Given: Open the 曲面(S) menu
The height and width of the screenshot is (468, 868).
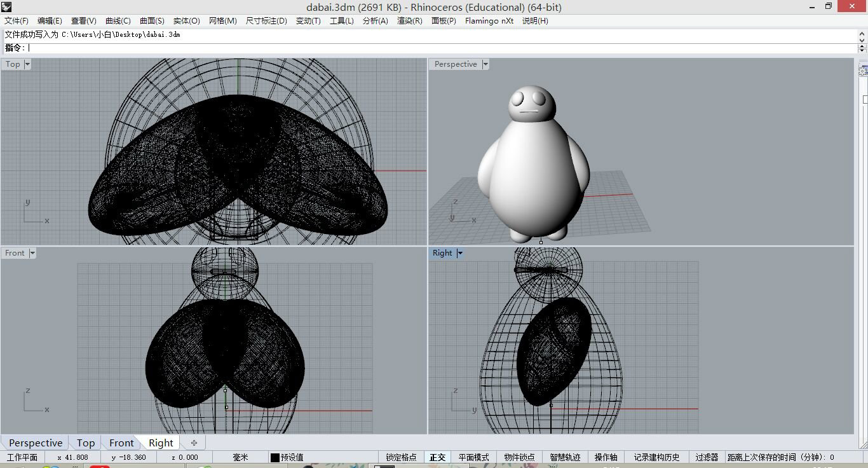Looking at the screenshot, I should (x=152, y=21).
